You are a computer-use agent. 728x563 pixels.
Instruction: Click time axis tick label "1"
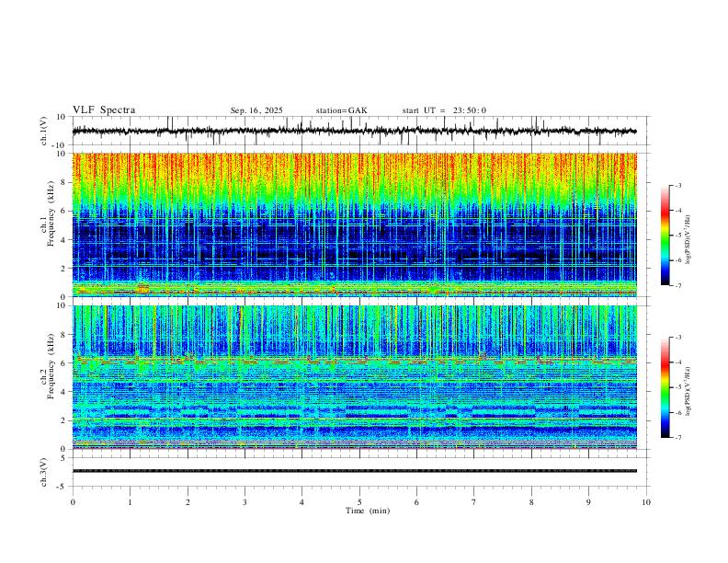(x=130, y=502)
